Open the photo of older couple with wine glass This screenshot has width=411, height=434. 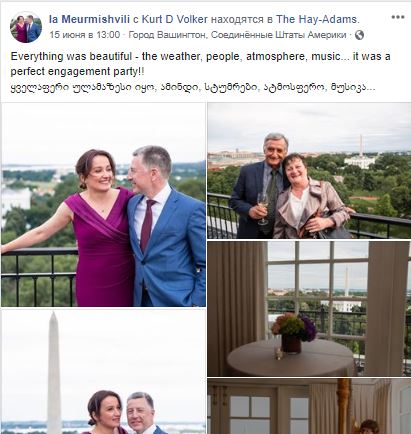[x=309, y=171]
